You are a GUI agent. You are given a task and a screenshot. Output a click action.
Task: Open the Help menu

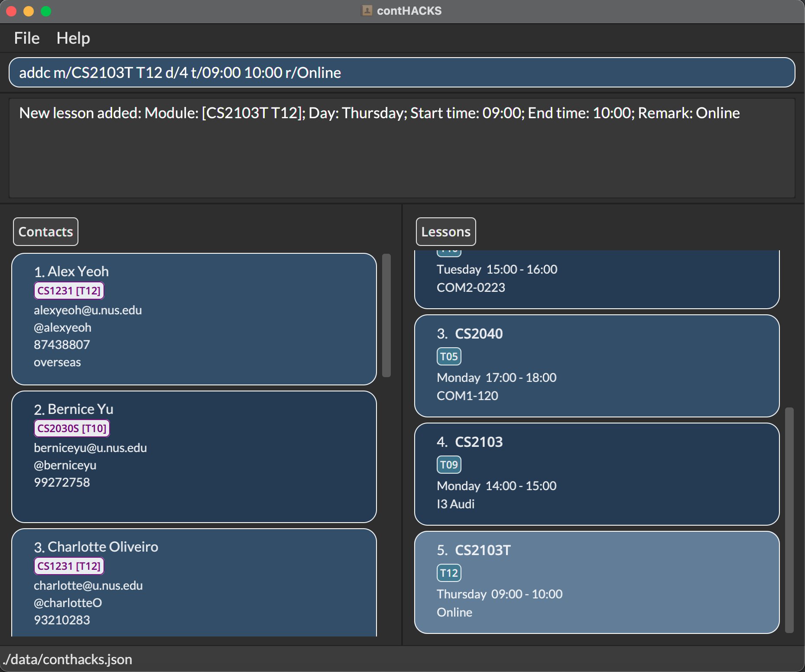pos(73,38)
